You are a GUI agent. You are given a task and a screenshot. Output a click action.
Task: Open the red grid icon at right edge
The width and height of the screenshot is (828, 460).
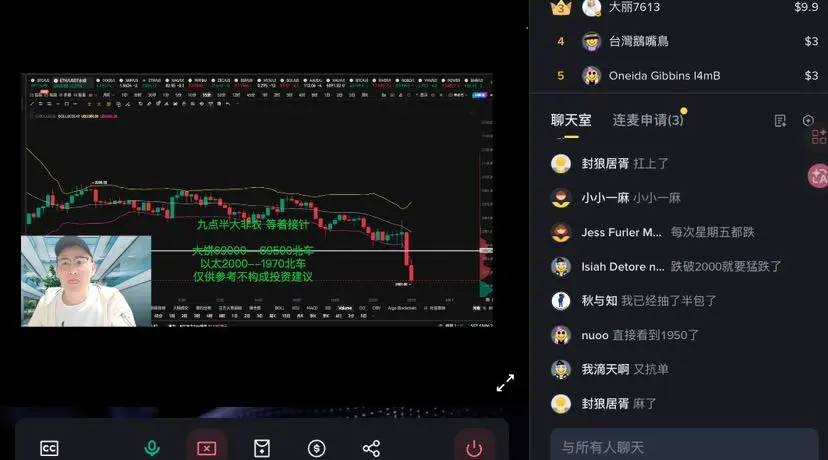819,137
